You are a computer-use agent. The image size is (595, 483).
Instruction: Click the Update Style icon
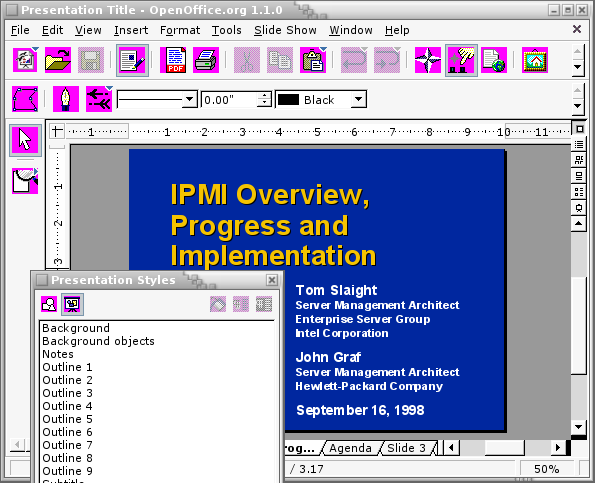pyautogui.click(x=264, y=304)
